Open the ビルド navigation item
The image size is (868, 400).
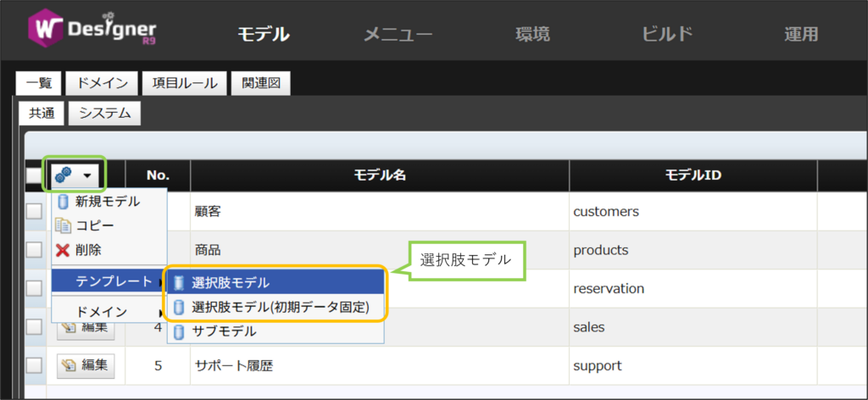[667, 35]
